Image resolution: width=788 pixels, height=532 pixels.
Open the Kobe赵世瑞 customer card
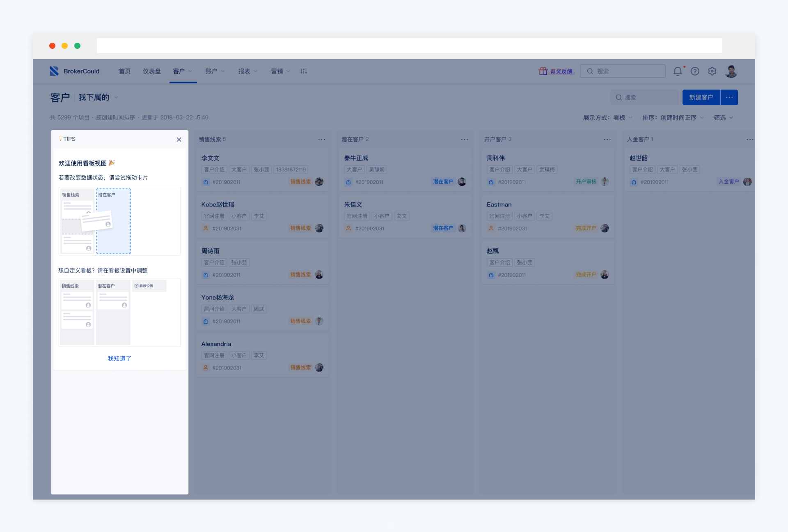tap(262, 216)
